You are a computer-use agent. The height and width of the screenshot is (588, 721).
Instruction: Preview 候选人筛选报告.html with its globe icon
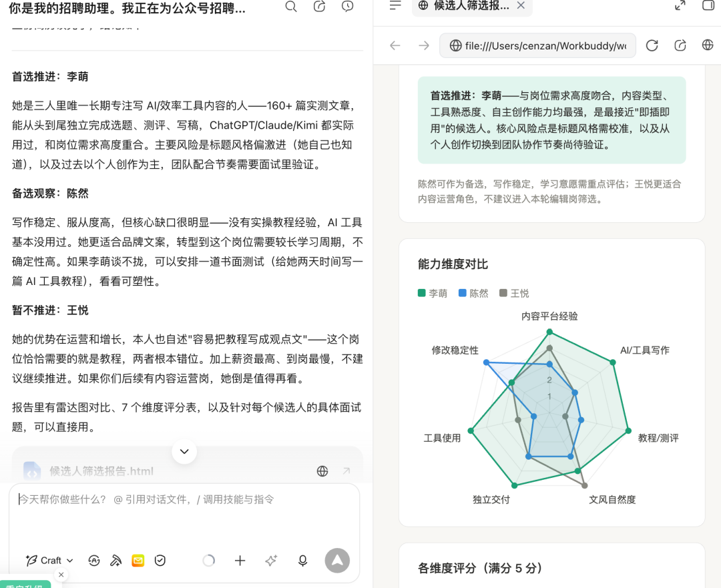pos(322,471)
